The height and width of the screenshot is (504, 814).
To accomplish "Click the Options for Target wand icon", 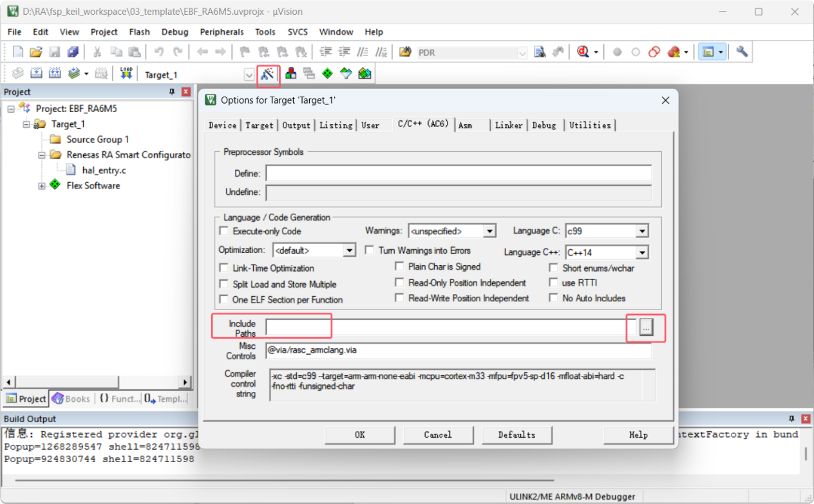I will [268, 75].
